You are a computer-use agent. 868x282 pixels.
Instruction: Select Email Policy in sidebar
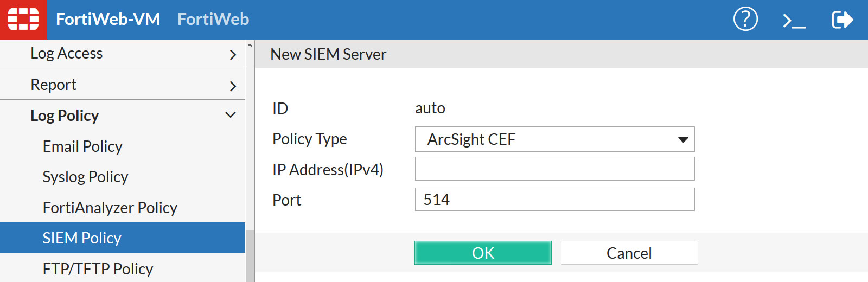coord(82,146)
